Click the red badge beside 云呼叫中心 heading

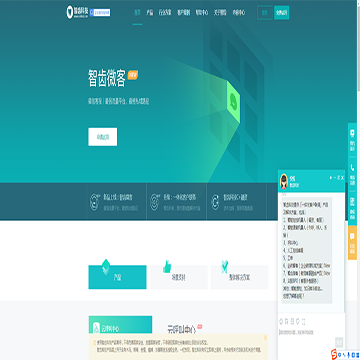pos(200,326)
